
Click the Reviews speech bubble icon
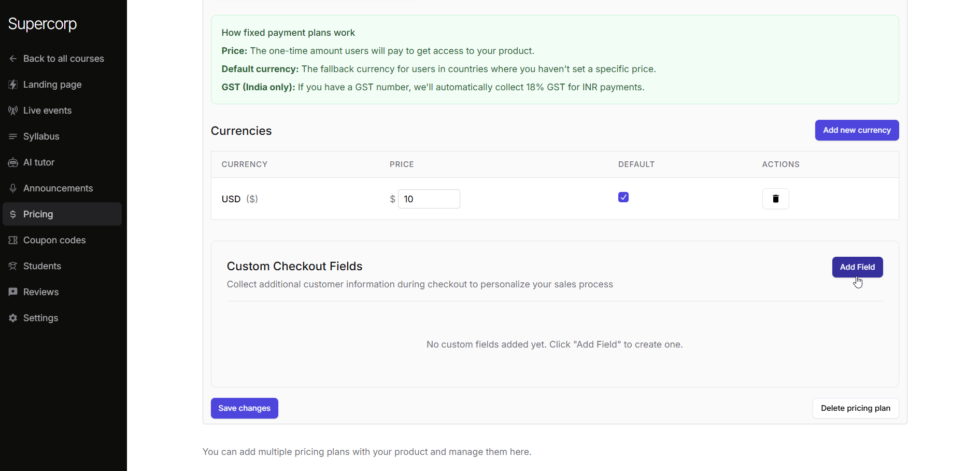pyautogui.click(x=13, y=292)
